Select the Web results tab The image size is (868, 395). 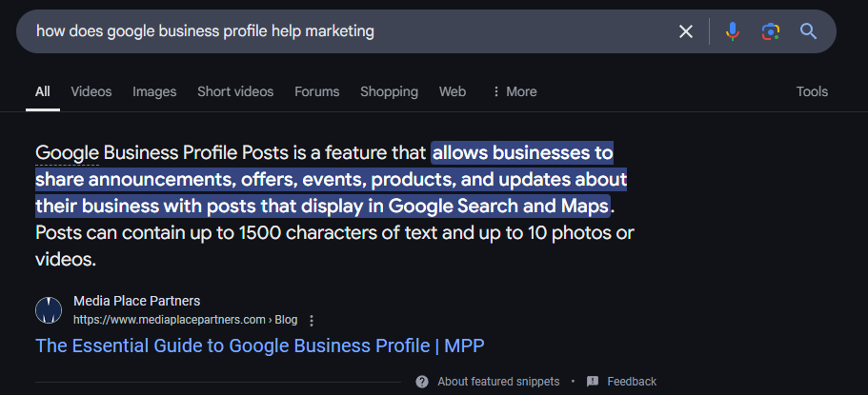click(453, 91)
